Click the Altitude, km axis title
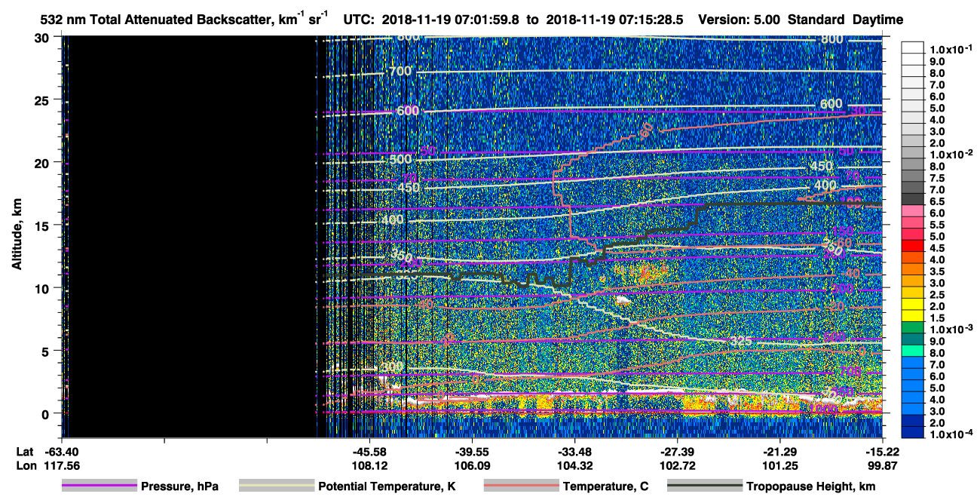The width and height of the screenshot is (980, 503). tap(17, 234)
